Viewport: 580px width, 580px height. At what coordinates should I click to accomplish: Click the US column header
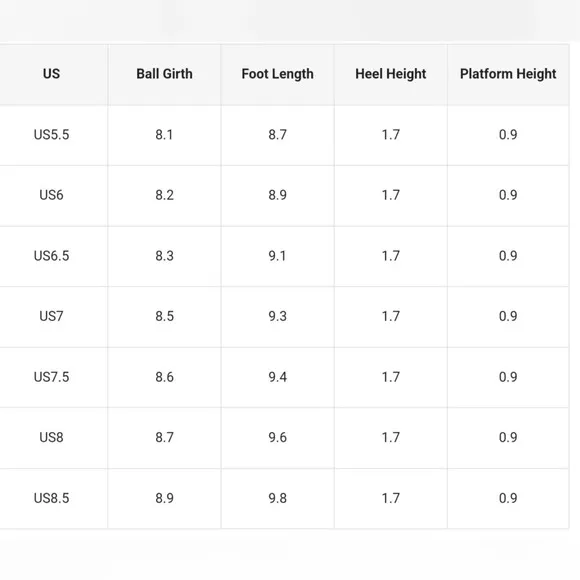point(51,74)
